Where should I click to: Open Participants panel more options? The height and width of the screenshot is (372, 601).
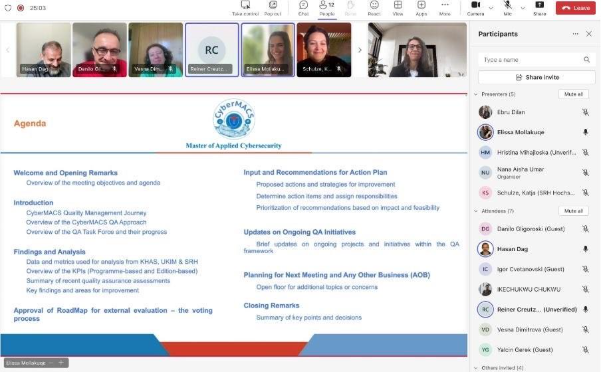point(575,34)
